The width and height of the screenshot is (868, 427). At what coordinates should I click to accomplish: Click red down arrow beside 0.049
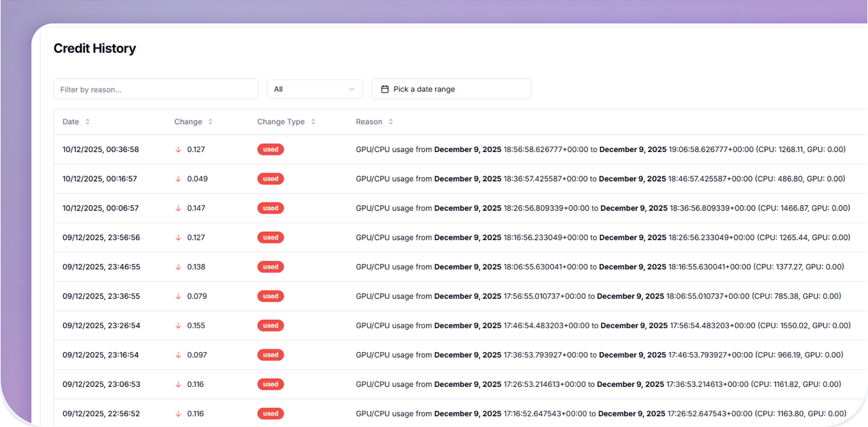[178, 179]
